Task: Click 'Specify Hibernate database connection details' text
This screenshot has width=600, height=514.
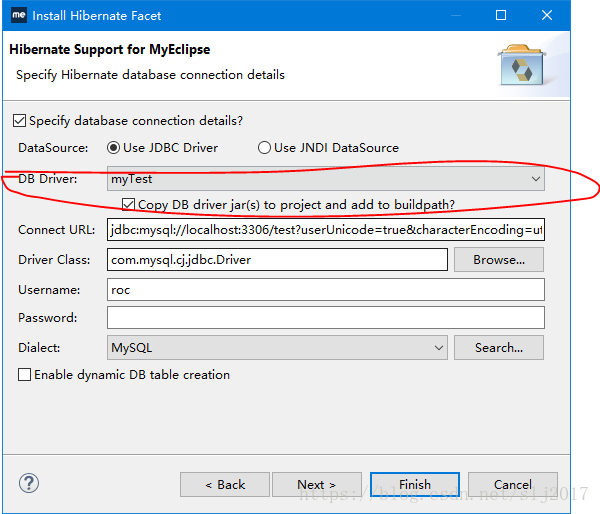Action: (150, 75)
